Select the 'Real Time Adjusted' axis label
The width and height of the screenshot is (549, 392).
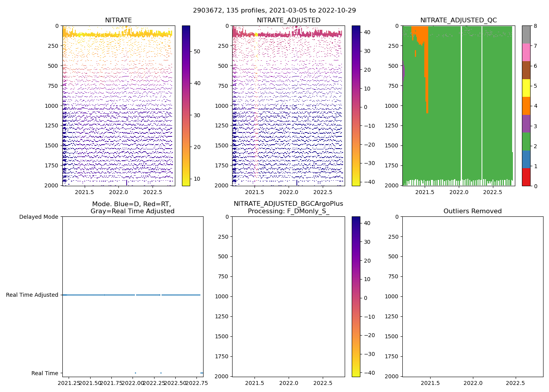tap(32, 295)
